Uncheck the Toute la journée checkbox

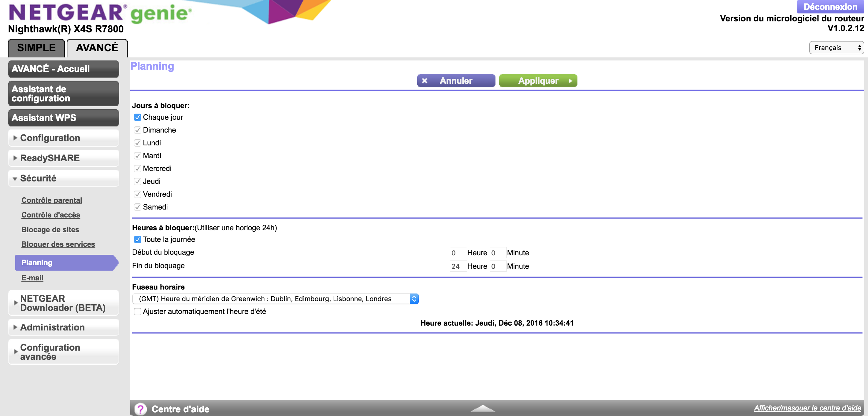pos(137,239)
